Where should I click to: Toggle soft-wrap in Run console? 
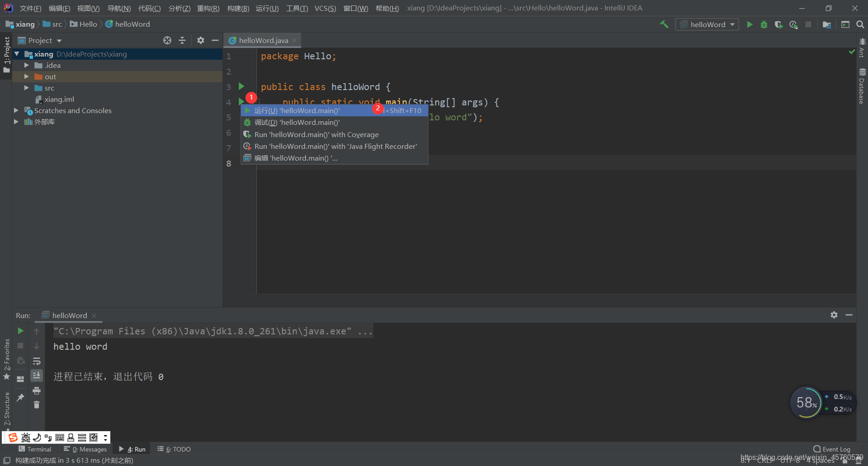37,361
